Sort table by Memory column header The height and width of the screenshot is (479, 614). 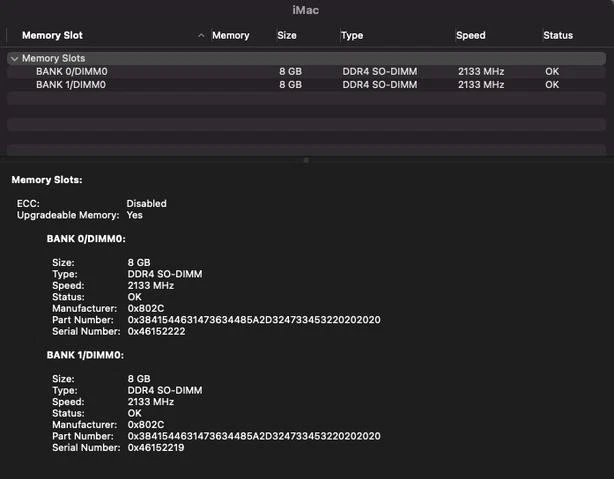[230, 35]
